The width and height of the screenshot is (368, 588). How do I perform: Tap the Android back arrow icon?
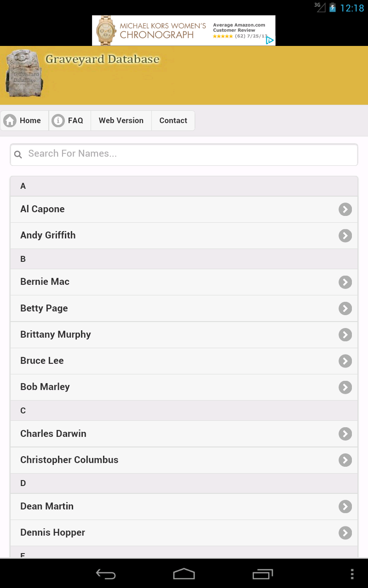(105, 573)
